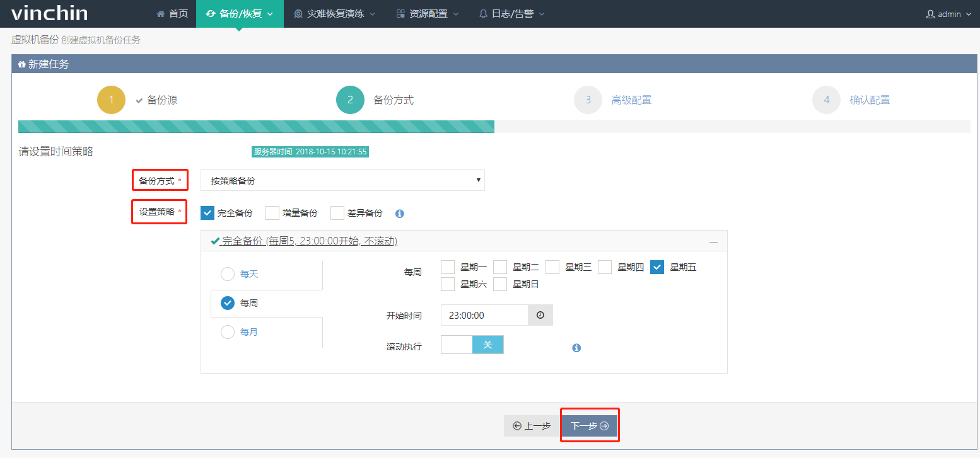Click the 下一步 next button
Screen dimensions: 980x458
pos(590,426)
